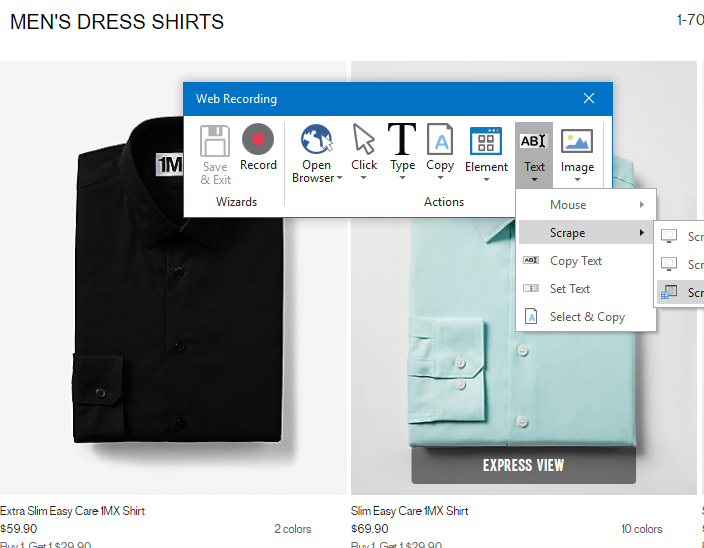
Task: Toggle the Text action dropdown button
Action: pyautogui.click(x=534, y=155)
